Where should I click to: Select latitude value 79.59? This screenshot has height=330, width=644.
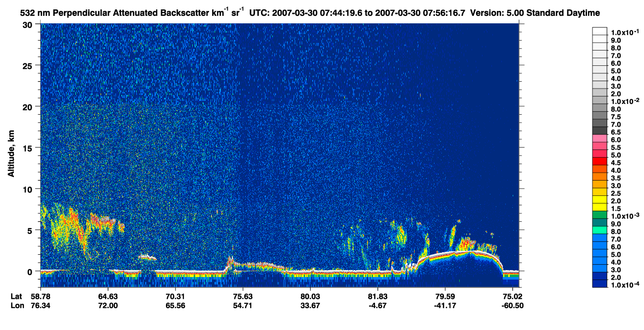[445, 296]
